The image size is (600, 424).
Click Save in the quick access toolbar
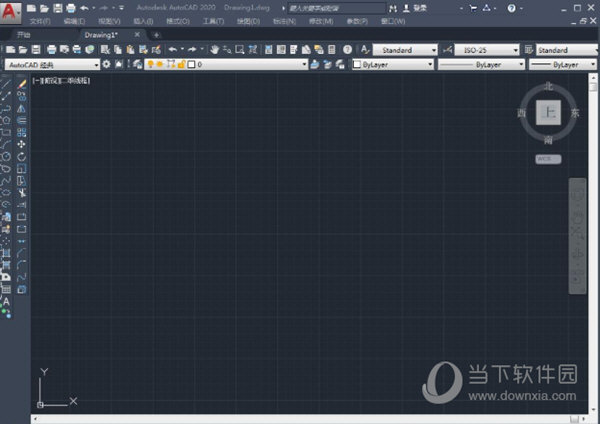(x=58, y=8)
